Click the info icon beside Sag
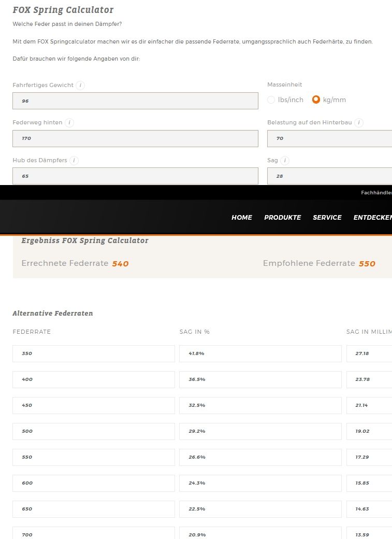The width and height of the screenshot is (392, 539). click(285, 161)
